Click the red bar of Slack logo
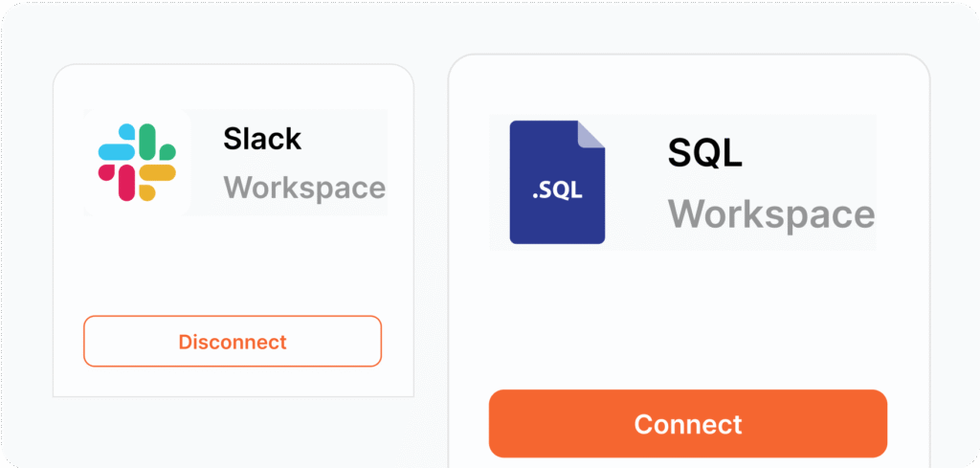980x468 pixels. (x=127, y=183)
